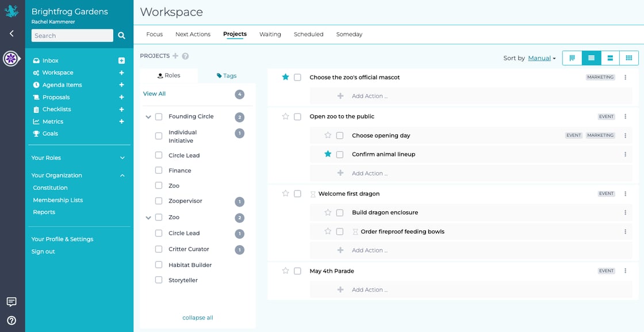Open Inbox from the sidebar icon
The width and height of the screenshot is (644, 332).
[x=36, y=60]
